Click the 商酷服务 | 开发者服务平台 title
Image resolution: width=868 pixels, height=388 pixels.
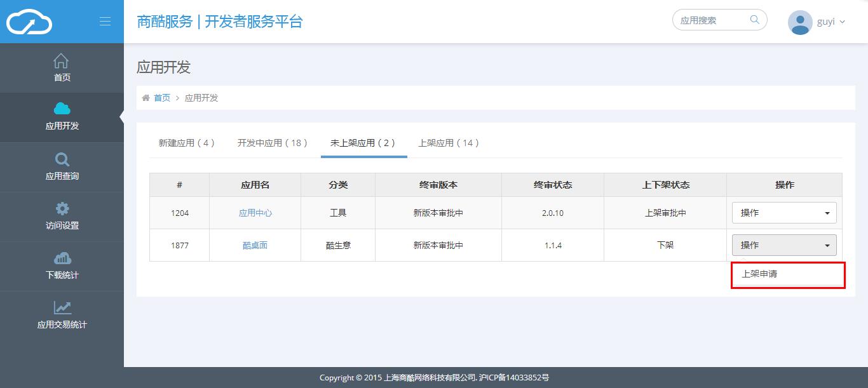click(220, 22)
